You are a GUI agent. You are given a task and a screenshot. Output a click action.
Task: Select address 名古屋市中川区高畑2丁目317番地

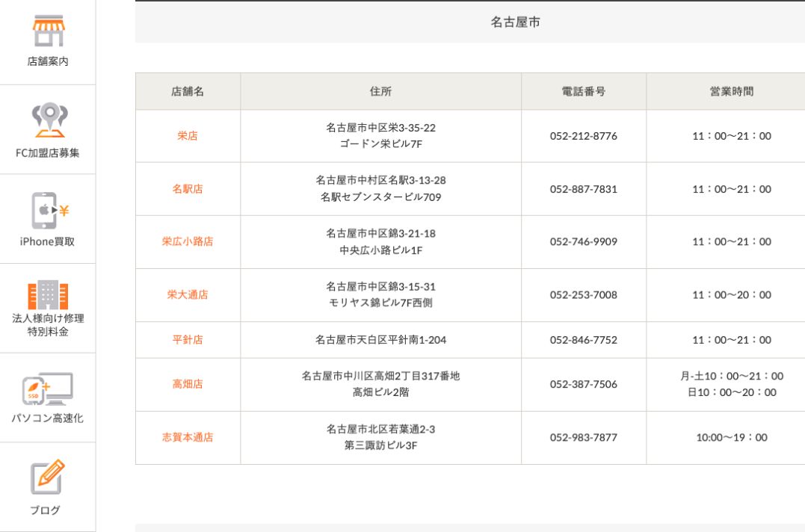coord(380,376)
